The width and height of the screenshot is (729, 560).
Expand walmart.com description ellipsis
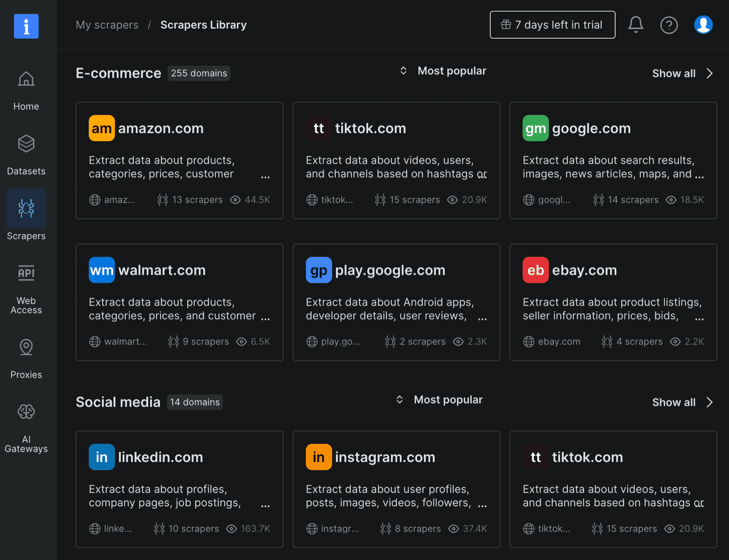click(266, 319)
